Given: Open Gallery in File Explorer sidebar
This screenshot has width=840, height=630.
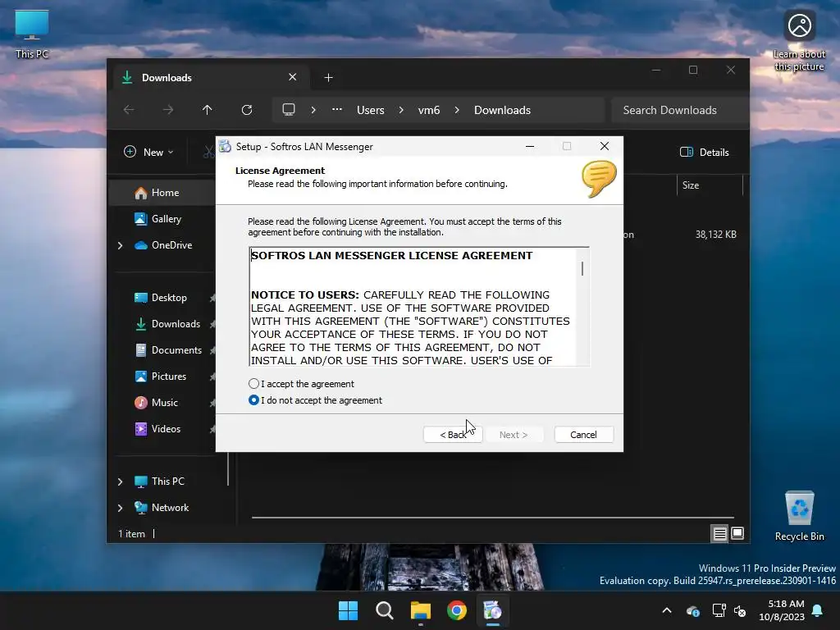Looking at the screenshot, I should [164, 218].
